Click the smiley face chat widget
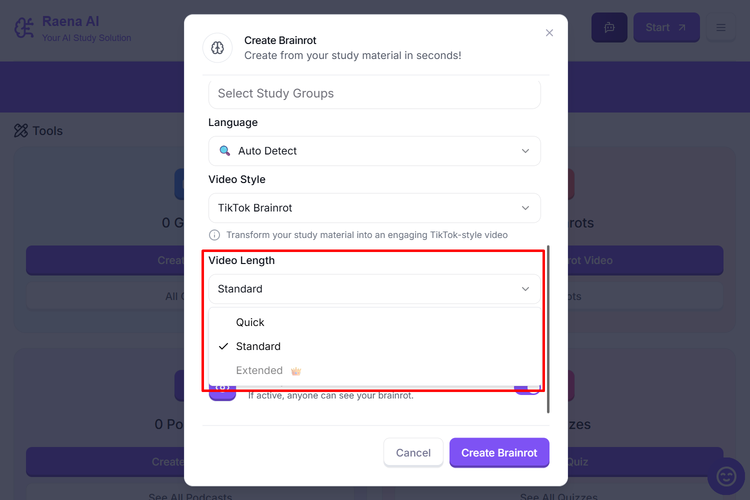Screen dimensions: 750x500 click(x=726, y=475)
